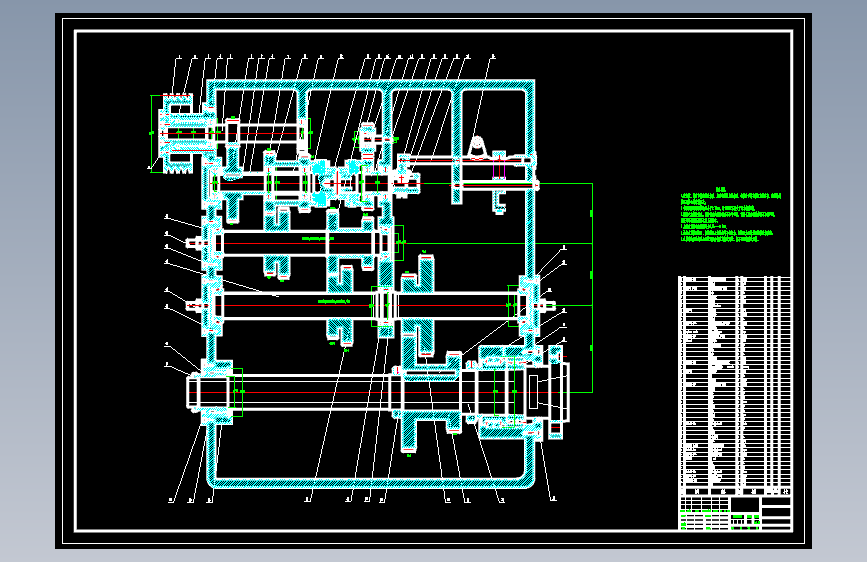Select the long output spindle along the bottom
This screenshot has width=867, height=562.
[378, 392]
